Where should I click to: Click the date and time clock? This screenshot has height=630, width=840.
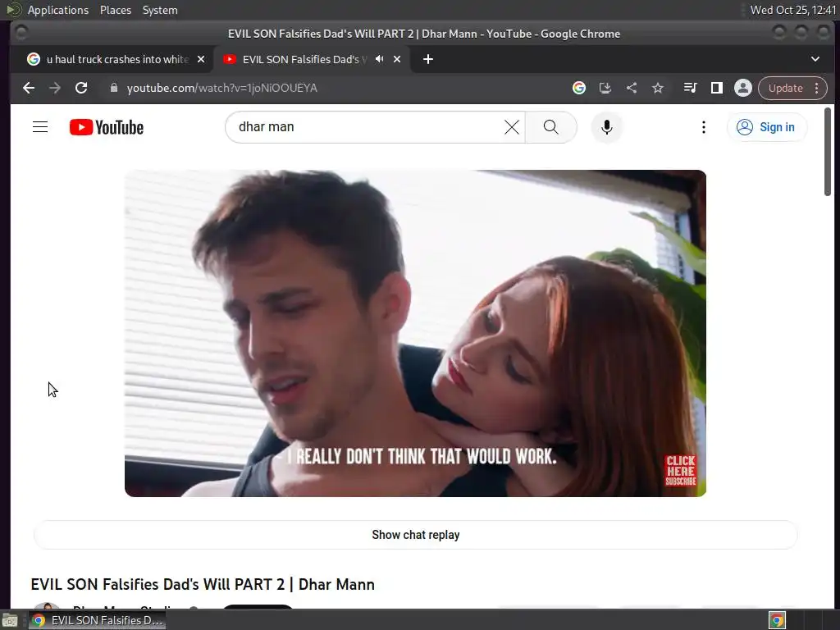(x=793, y=10)
